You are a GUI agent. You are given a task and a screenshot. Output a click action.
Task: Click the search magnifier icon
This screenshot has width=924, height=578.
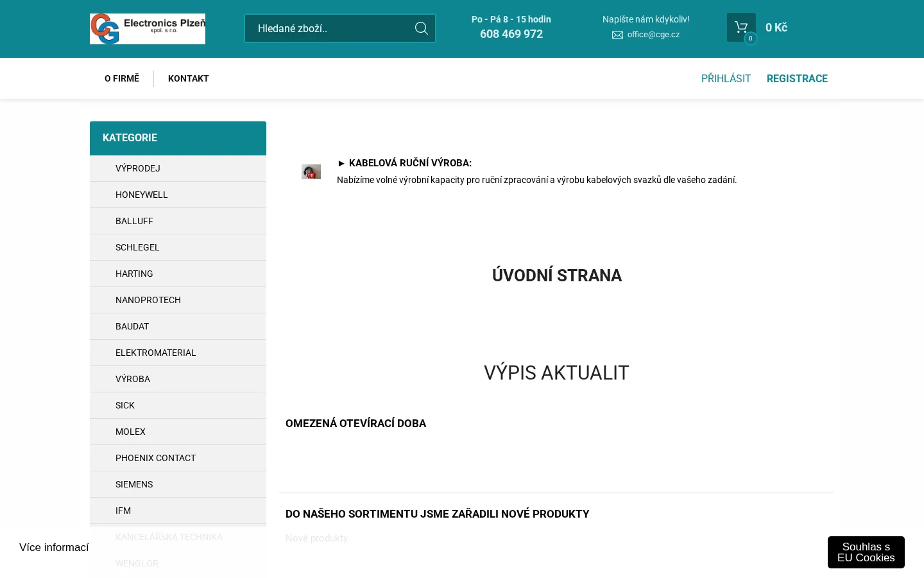pos(422,28)
